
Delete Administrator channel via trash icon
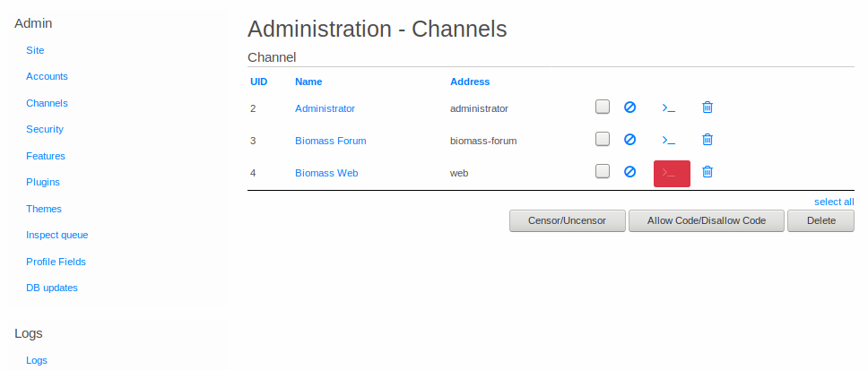707,108
